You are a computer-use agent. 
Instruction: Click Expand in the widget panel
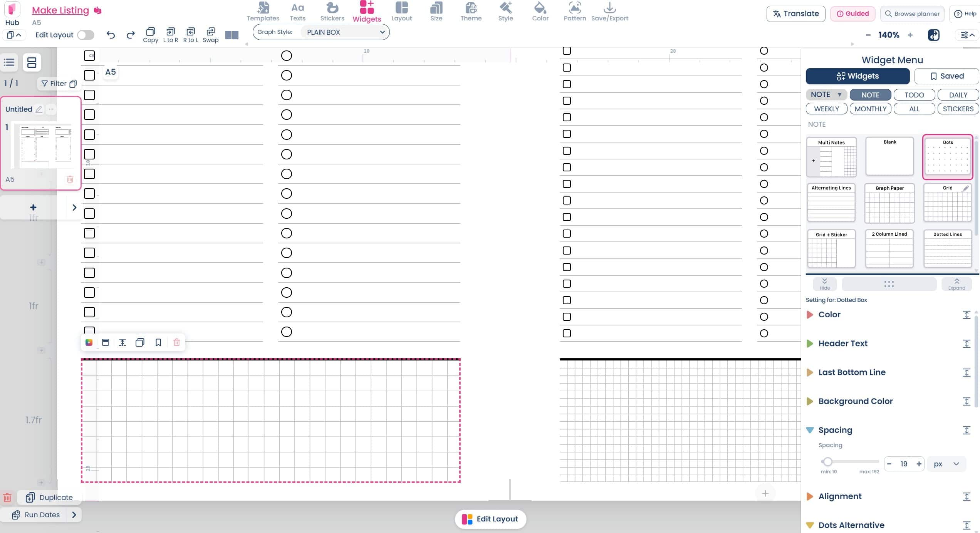tap(957, 284)
